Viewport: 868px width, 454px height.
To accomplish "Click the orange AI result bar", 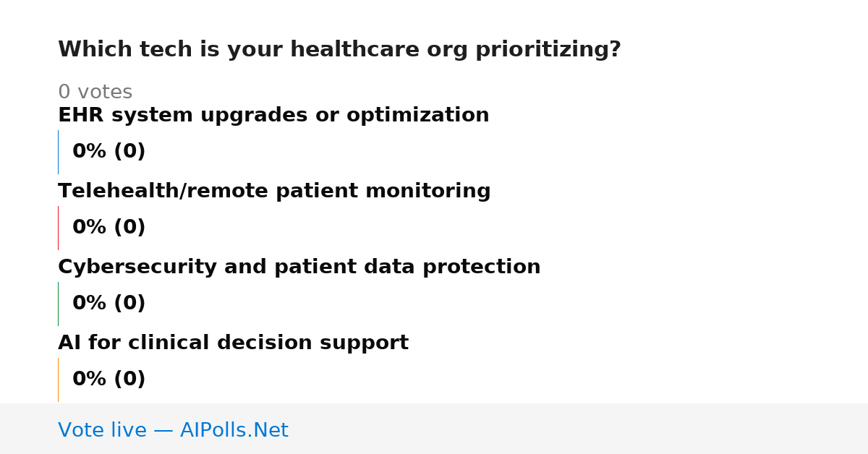I will [58, 380].
